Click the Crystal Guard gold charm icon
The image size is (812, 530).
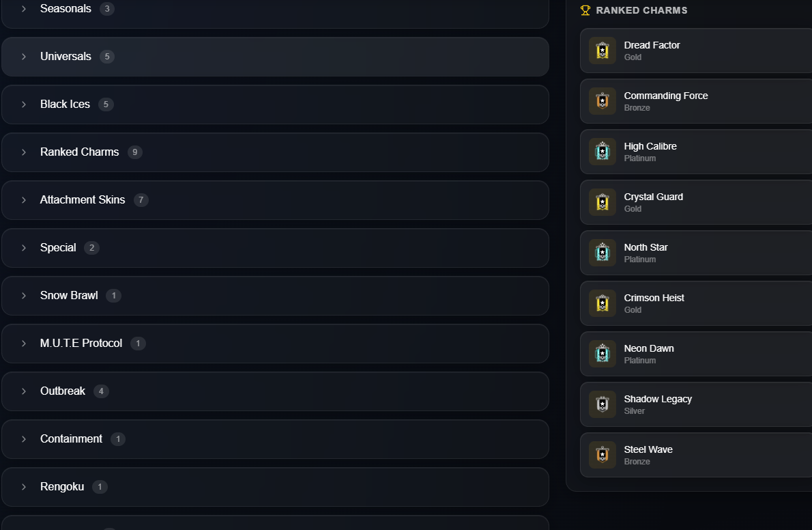click(x=603, y=202)
